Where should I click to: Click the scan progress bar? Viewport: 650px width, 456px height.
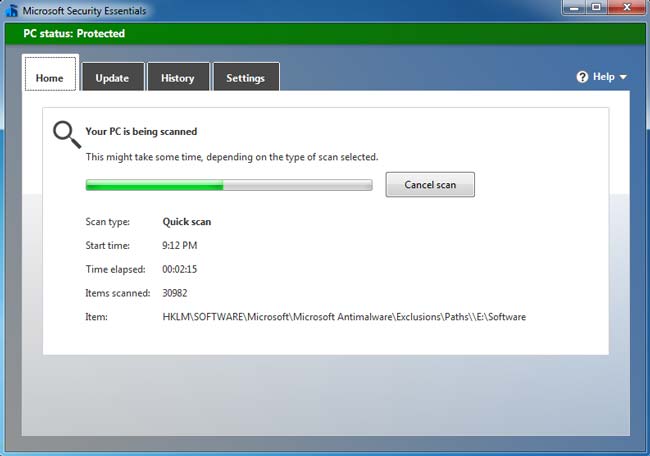(229, 185)
